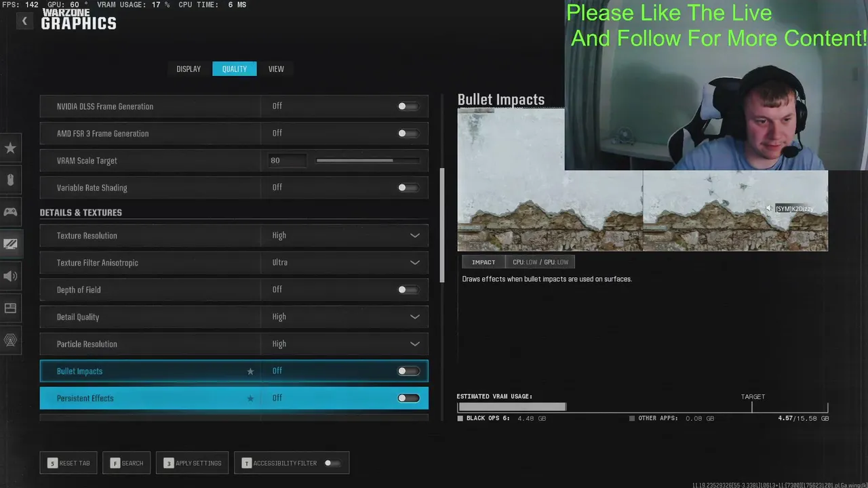The height and width of the screenshot is (488, 868).
Task: Expand Texture Filter Anisotropic dropdown arrow
Action: (414, 262)
